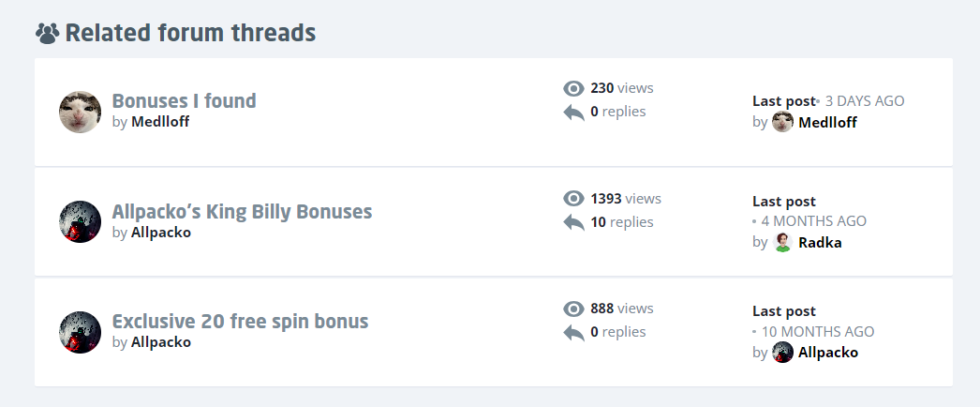The height and width of the screenshot is (407, 980).
Task: Click author name Medlloff under Bonuses I found
Action: click(x=160, y=121)
